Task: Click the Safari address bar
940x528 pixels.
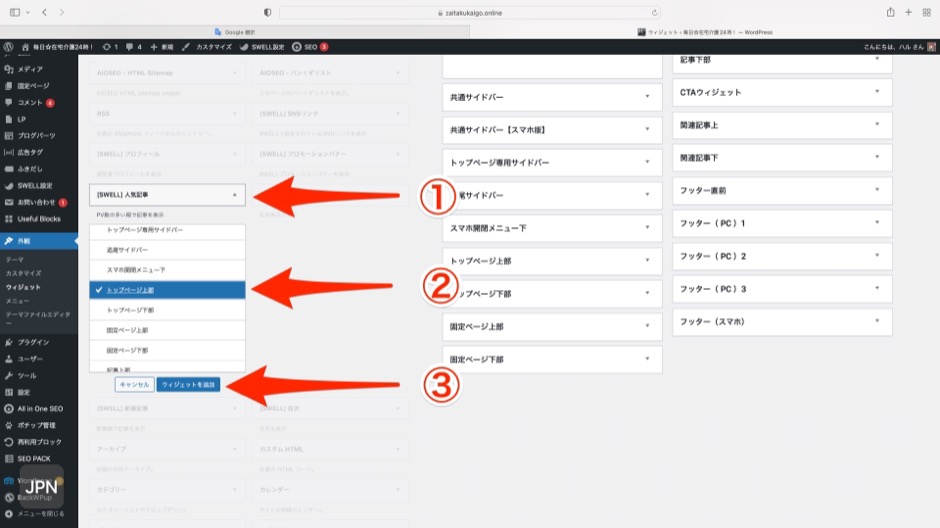Action: click(469, 12)
